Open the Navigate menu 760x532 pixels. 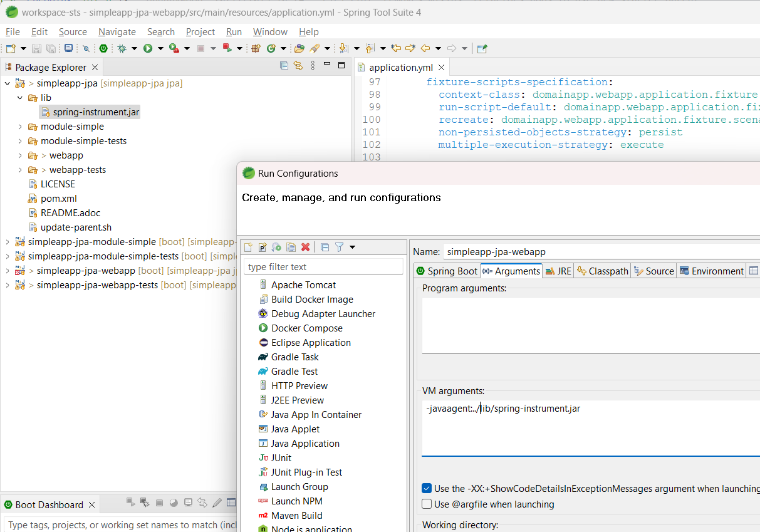click(x=117, y=32)
